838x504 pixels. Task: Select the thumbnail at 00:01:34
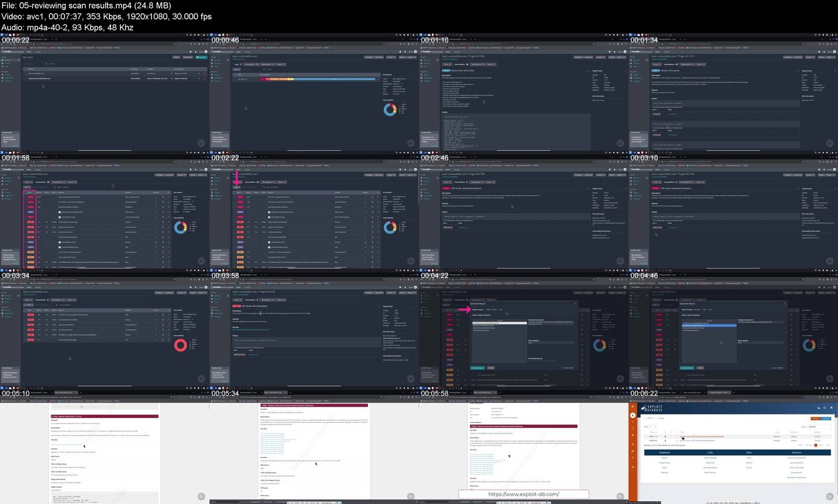pyautogui.click(x=733, y=93)
